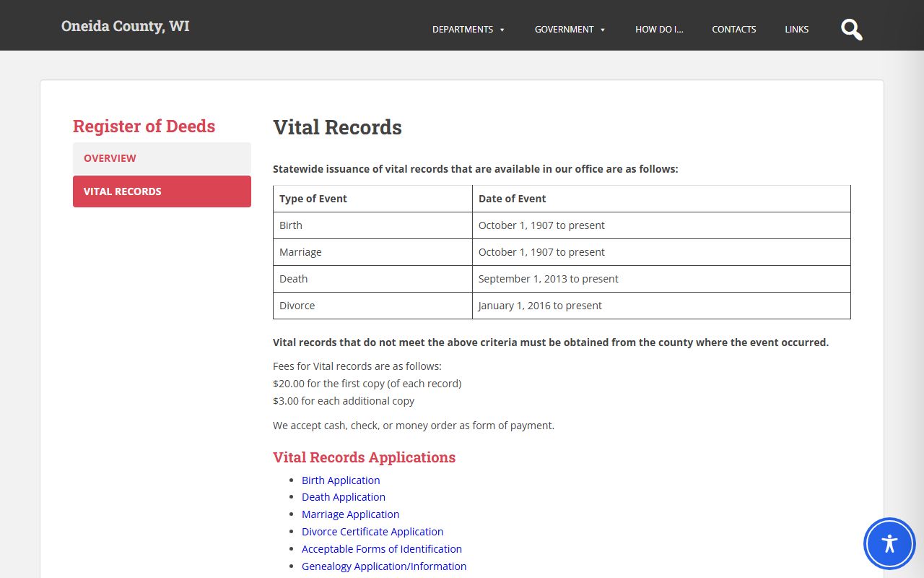Open the site search magnifier icon

852,30
